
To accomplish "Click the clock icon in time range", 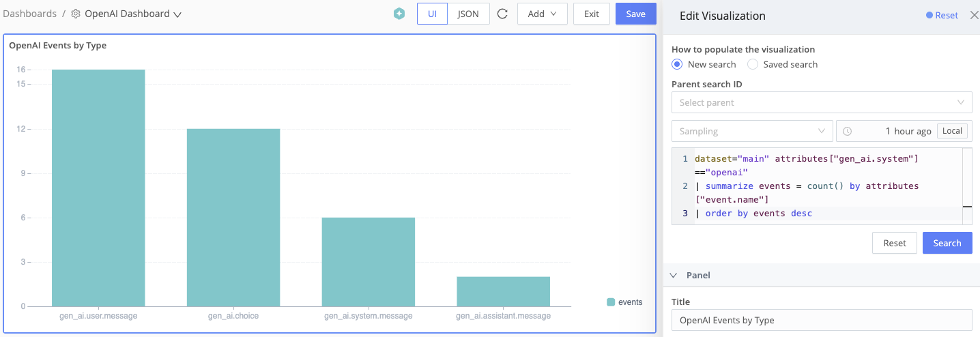I will click(x=848, y=131).
